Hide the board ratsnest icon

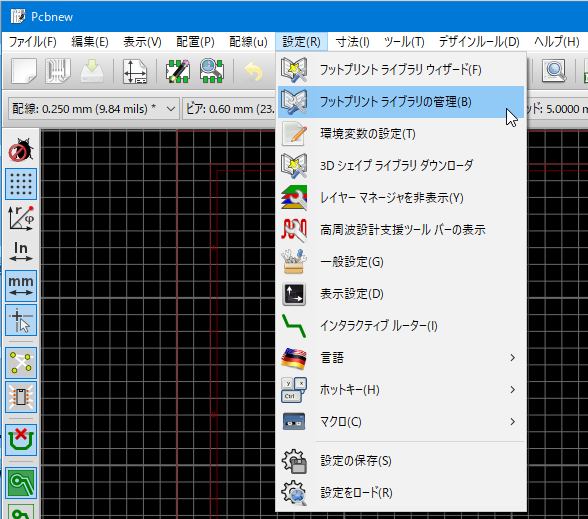[21, 363]
